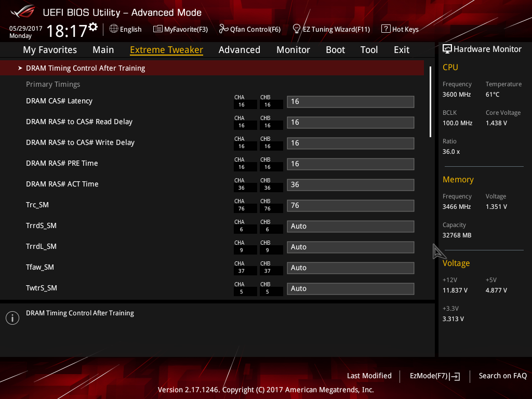Go to the Boot tab
Screen dimensions: 532x399
335,50
